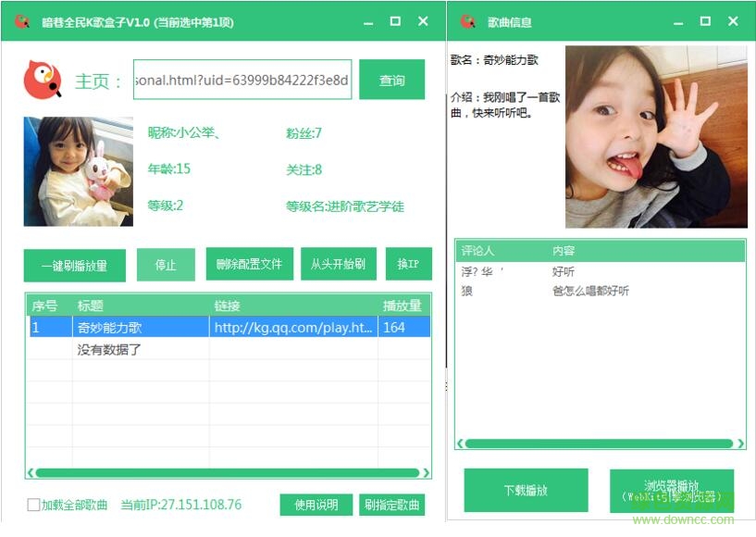Click the 查询 search button
Image resolution: width=756 pixels, height=537 pixels.
(x=391, y=80)
